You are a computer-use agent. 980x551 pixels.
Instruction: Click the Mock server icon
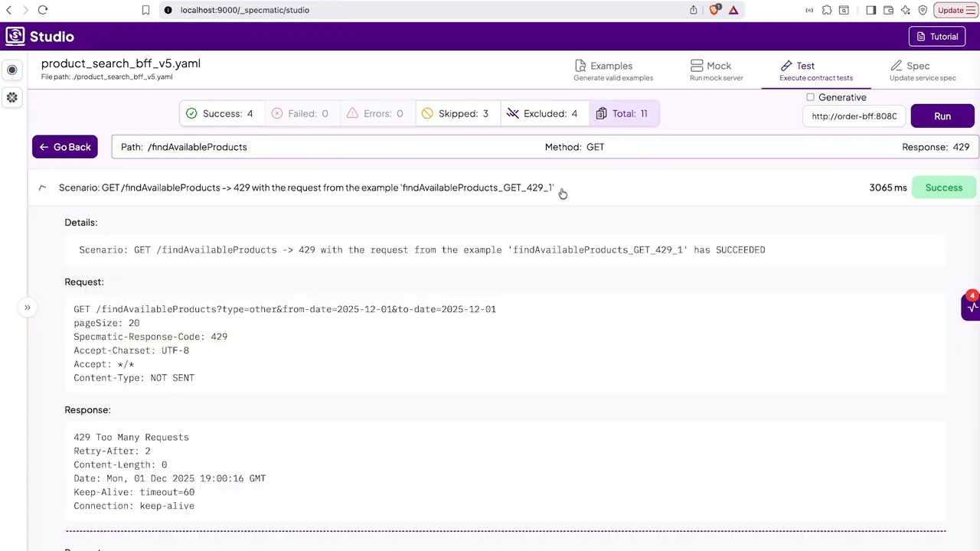[697, 65]
